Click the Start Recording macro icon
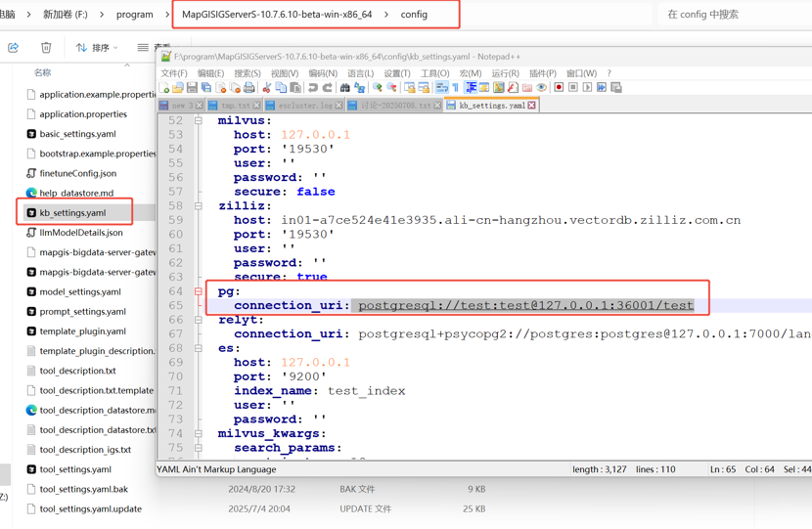812x529 pixels. pos(559,88)
